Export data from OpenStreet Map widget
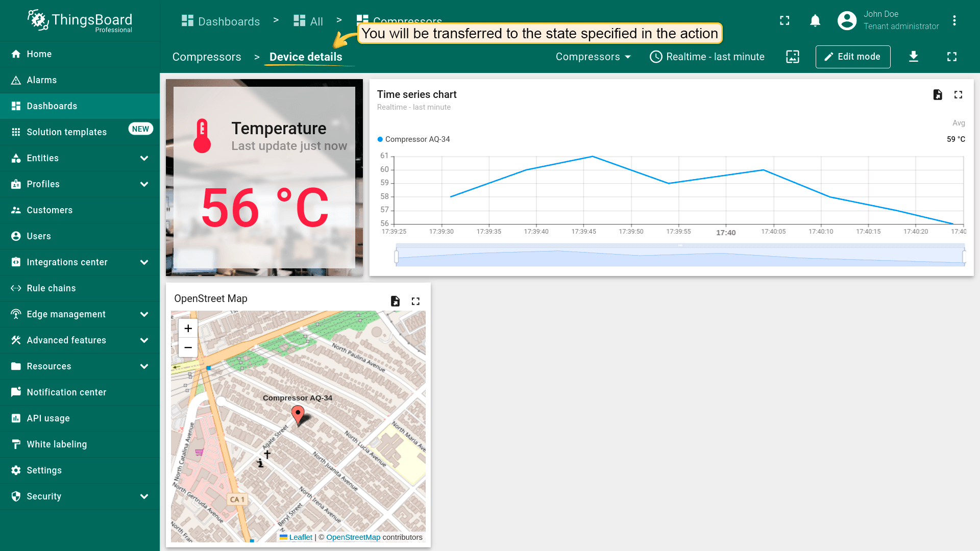Screen dimensions: 980x551 pos(395,302)
